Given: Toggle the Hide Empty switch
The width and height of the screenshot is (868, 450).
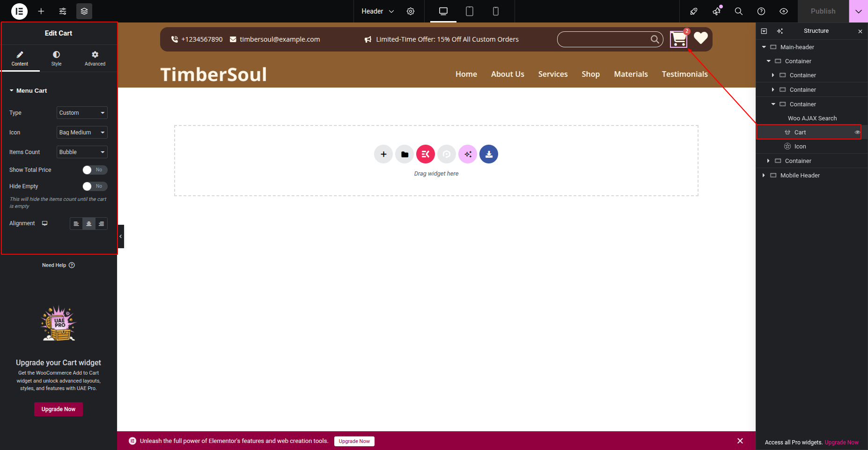Looking at the screenshot, I should (95, 186).
